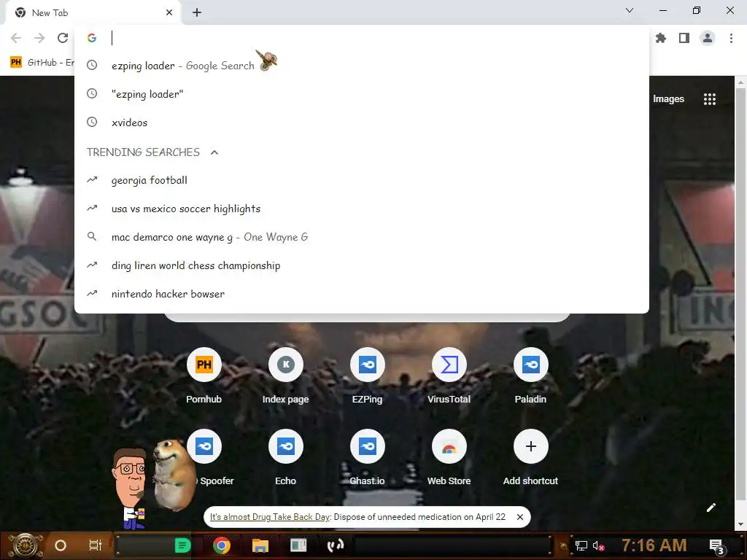Screen dimensions: 747x560
Task: Open the Ghast.io shortcut
Action: tap(368, 458)
